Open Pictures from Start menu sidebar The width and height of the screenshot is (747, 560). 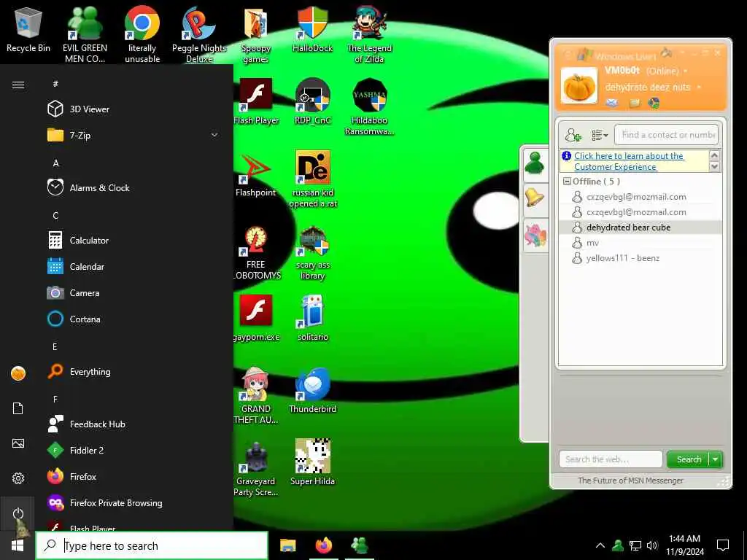coord(18,443)
